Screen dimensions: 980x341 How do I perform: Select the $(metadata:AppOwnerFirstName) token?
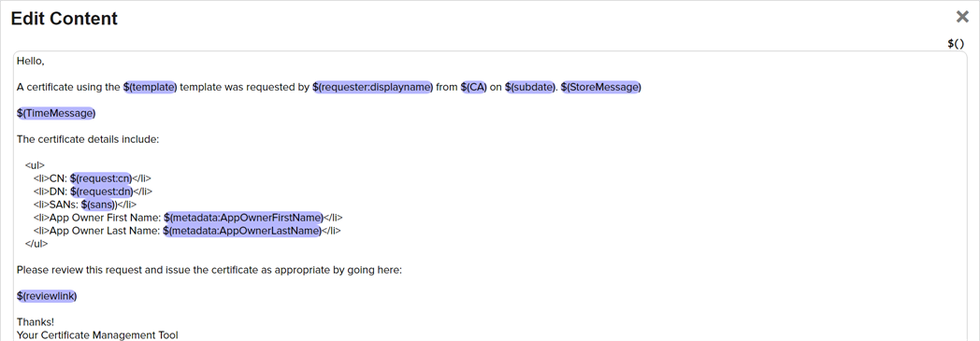(244, 218)
